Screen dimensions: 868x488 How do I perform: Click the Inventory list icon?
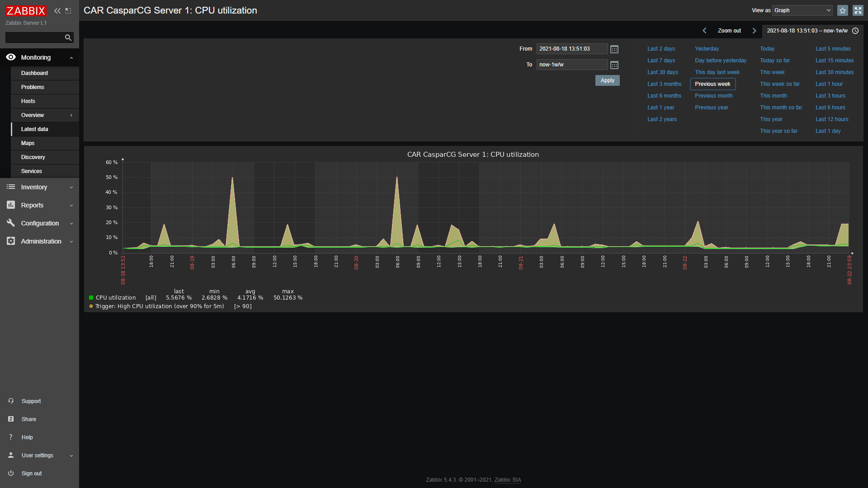click(11, 187)
